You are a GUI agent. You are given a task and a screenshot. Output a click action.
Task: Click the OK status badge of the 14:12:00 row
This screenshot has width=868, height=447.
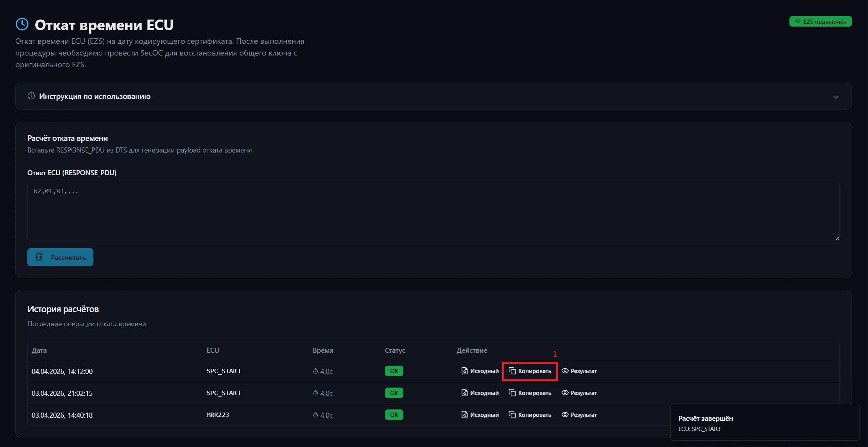(x=394, y=371)
